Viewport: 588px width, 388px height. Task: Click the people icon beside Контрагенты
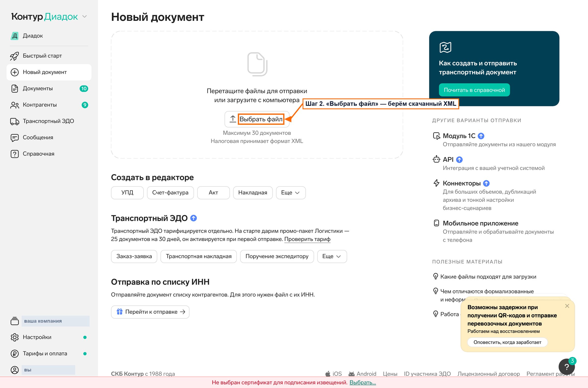click(x=15, y=105)
